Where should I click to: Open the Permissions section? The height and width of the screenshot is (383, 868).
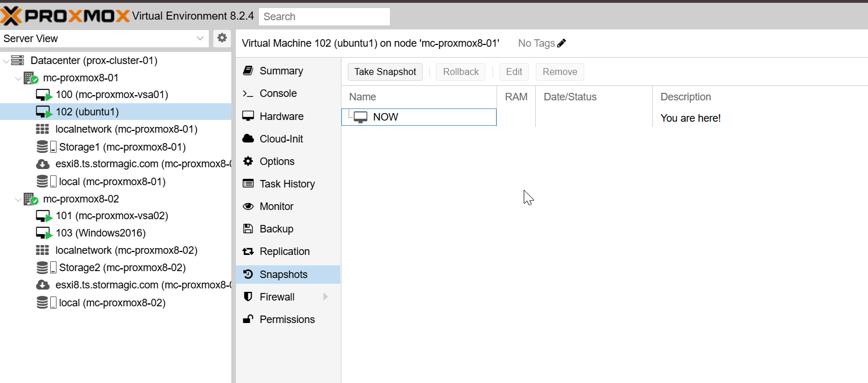tap(288, 319)
